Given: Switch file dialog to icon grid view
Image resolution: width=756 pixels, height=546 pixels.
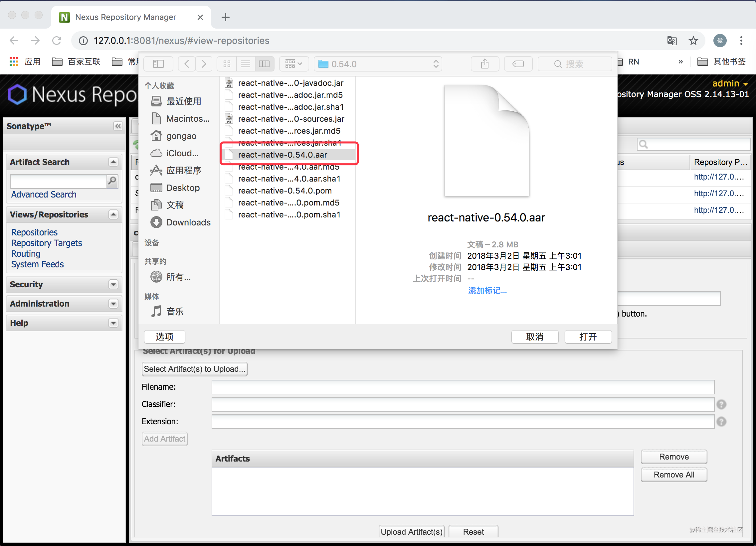Looking at the screenshot, I should point(227,64).
